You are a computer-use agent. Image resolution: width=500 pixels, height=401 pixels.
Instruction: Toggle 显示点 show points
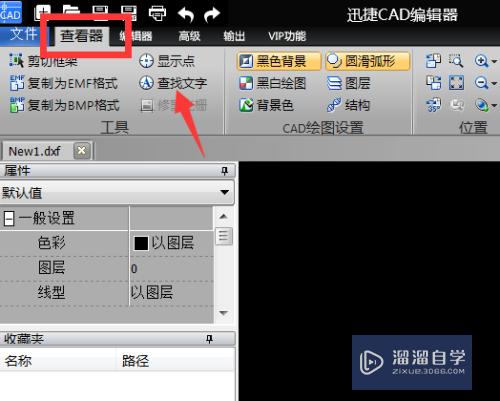click(167, 61)
